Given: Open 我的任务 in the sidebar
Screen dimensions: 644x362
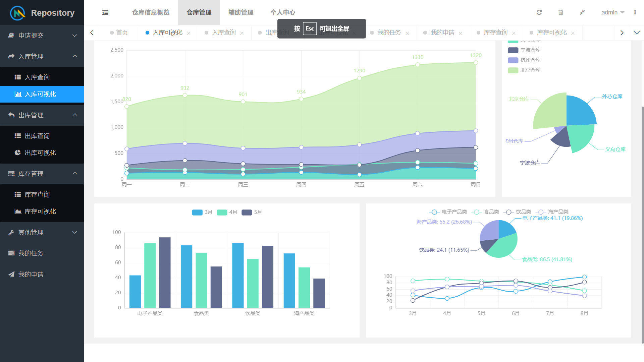Looking at the screenshot, I should 31,253.
